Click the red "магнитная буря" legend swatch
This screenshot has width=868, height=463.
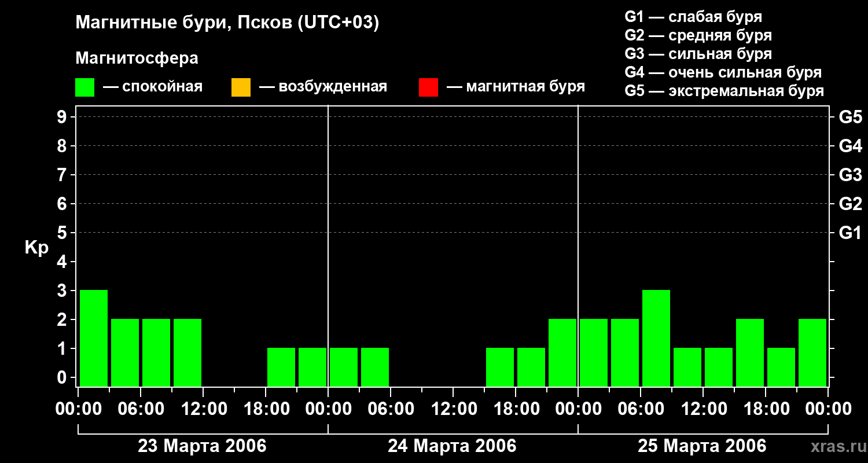point(428,87)
